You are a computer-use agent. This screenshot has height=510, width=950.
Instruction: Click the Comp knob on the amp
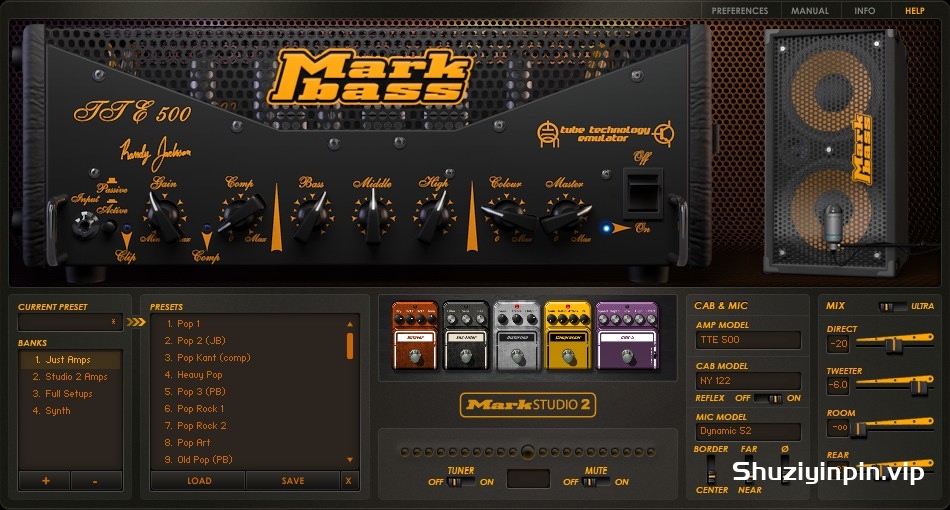[x=240, y=213]
